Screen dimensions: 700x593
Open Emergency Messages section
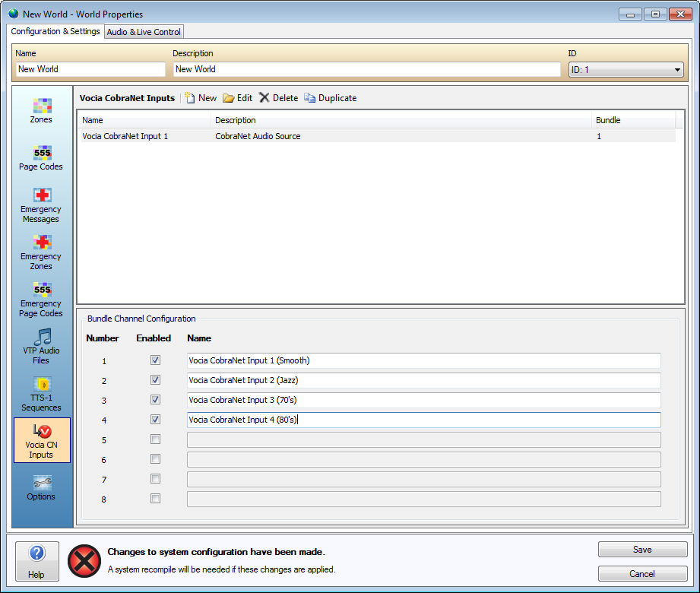pyautogui.click(x=41, y=205)
